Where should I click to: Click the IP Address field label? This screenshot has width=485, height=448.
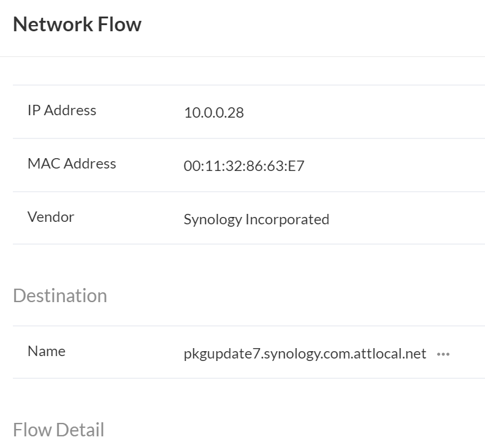62,110
